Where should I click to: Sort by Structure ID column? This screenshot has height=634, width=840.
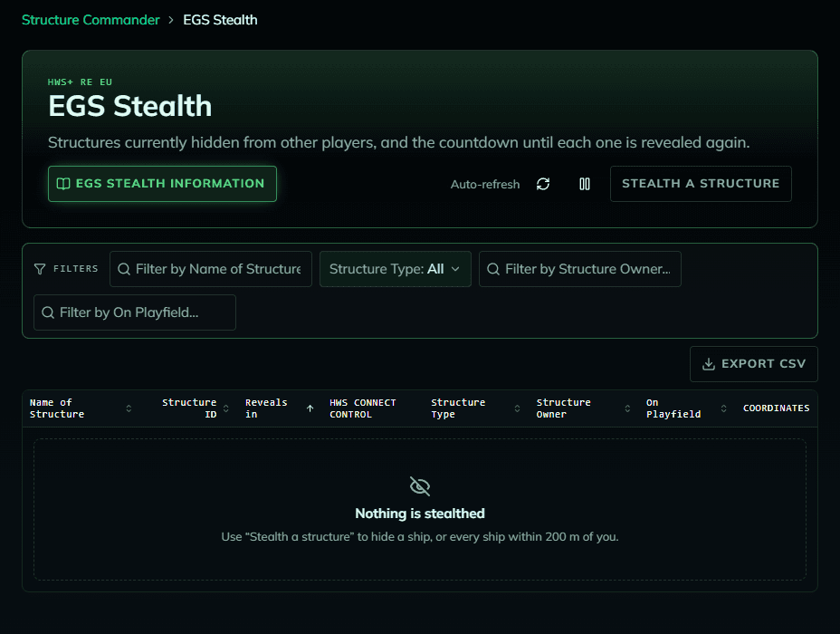196,408
